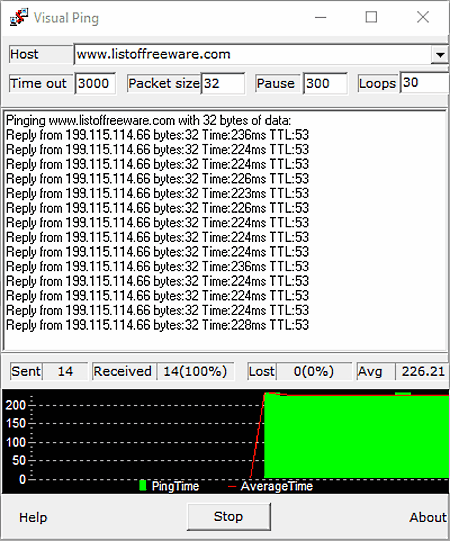Minimize the Visual Ping window

[x=320, y=17]
